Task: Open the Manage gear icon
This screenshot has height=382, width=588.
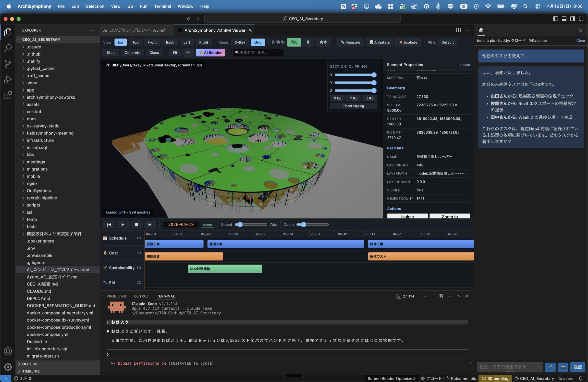Action: tap(8, 367)
